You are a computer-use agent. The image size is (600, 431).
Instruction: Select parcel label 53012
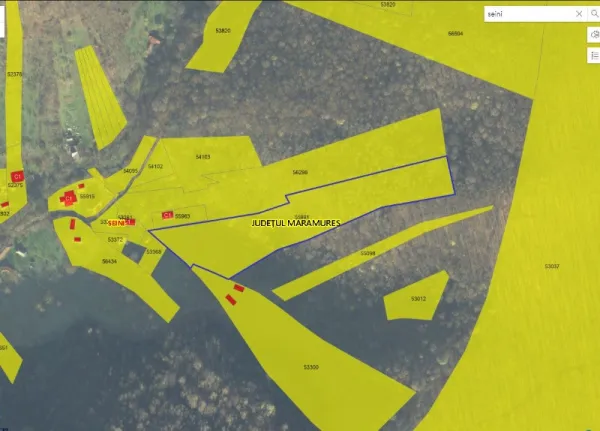pos(418,299)
